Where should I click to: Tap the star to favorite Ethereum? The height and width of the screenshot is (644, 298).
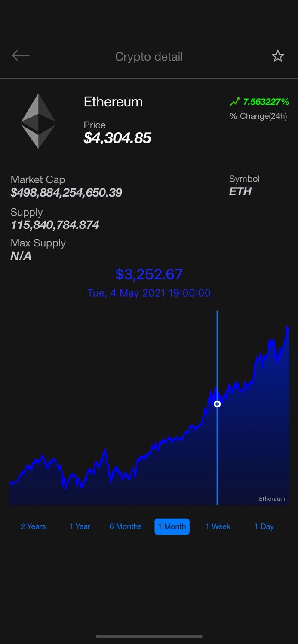(278, 55)
